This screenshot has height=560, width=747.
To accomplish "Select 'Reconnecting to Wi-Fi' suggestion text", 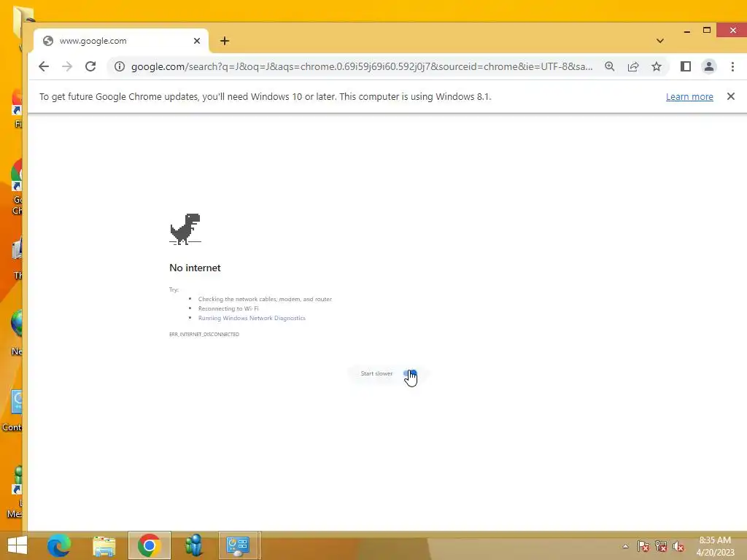I will pyautogui.click(x=228, y=308).
